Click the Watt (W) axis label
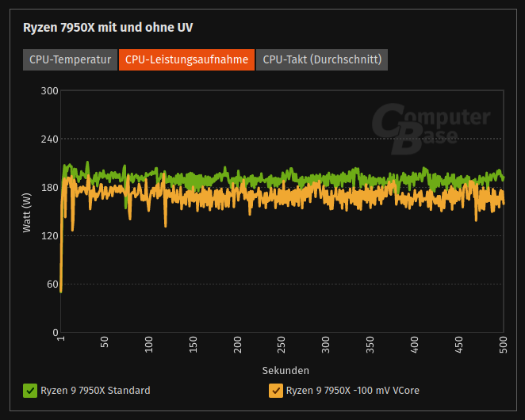Viewport: 525px width, 420px height. pyautogui.click(x=26, y=212)
